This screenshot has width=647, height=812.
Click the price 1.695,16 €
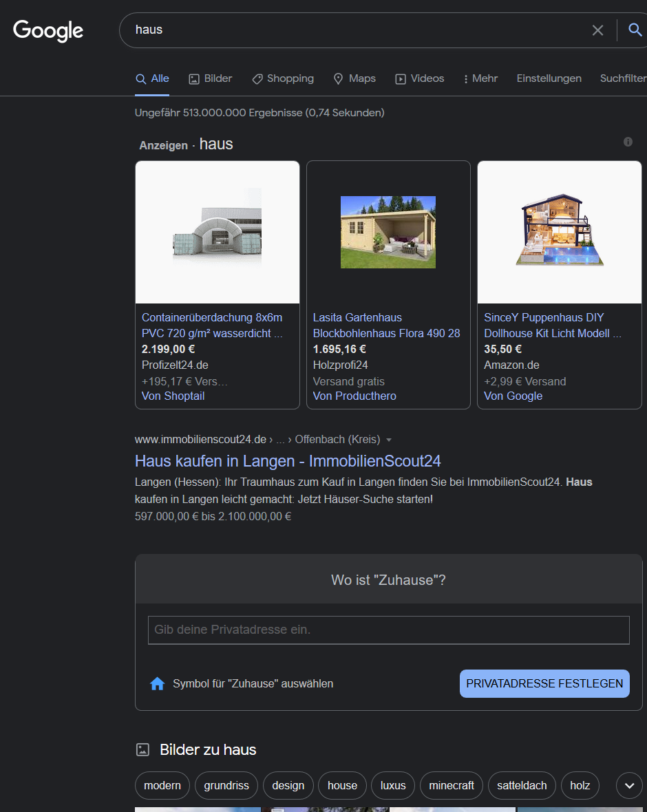tap(339, 350)
